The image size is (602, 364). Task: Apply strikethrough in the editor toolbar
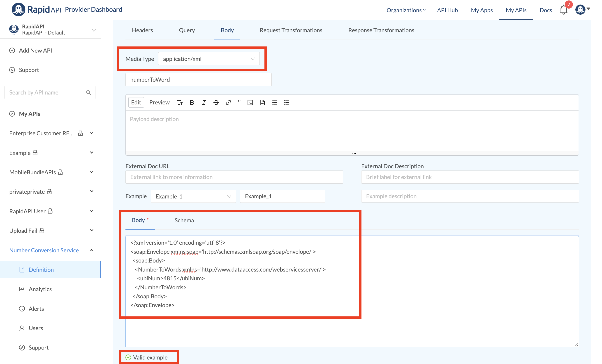tap(216, 103)
